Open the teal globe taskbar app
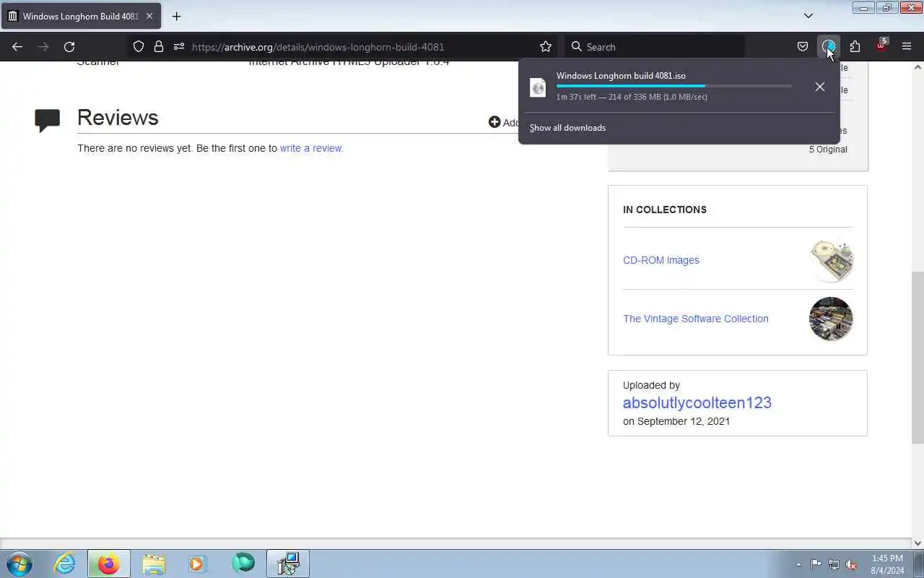The image size is (924, 578). click(x=243, y=564)
